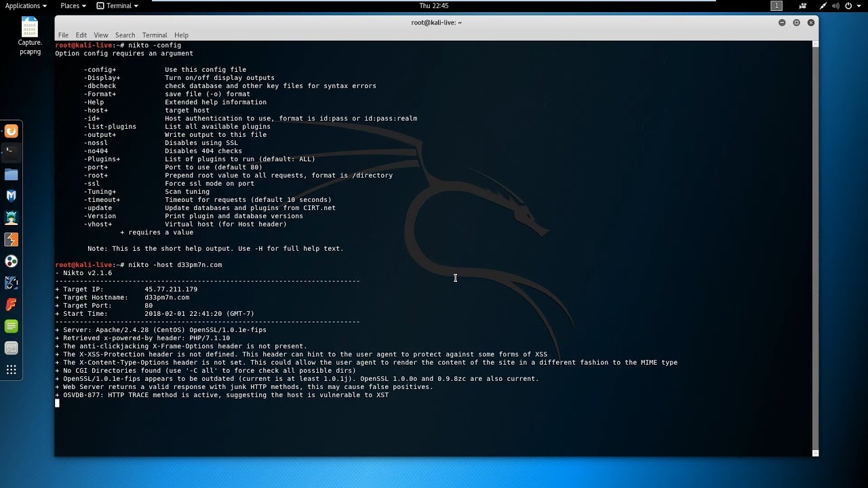Open the File menu
The image size is (868, 488).
[x=63, y=35]
